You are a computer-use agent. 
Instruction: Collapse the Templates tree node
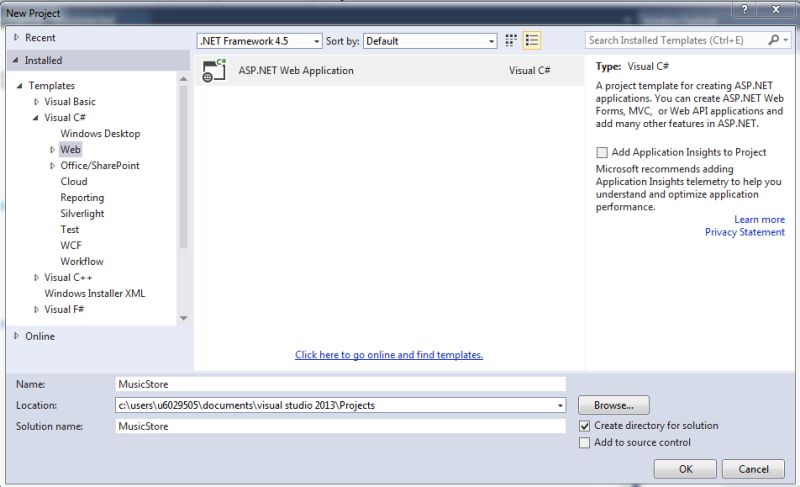click(19, 86)
